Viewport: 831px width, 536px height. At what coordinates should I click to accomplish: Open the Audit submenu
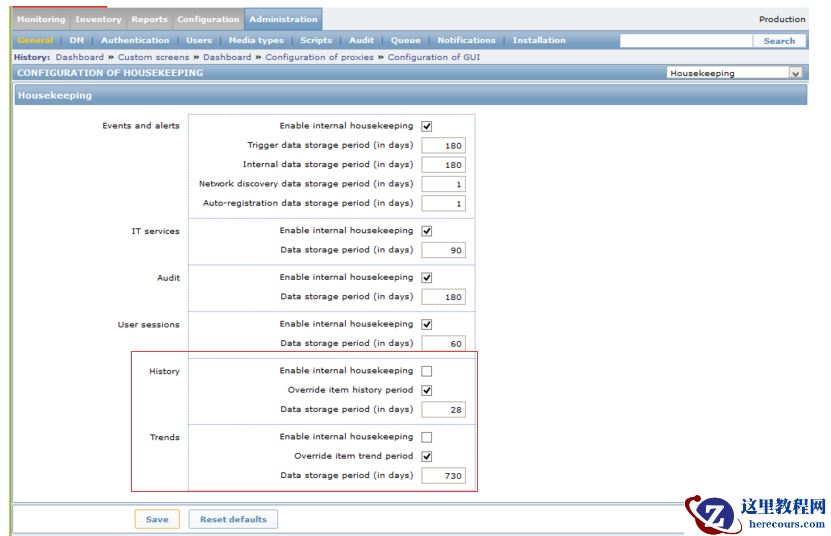pyautogui.click(x=361, y=40)
